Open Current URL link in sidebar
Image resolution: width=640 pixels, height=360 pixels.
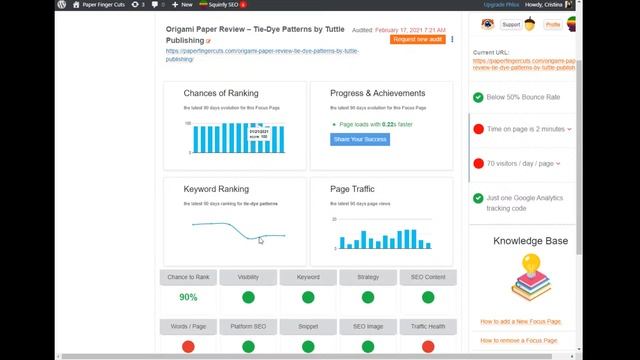pos(524,64)
